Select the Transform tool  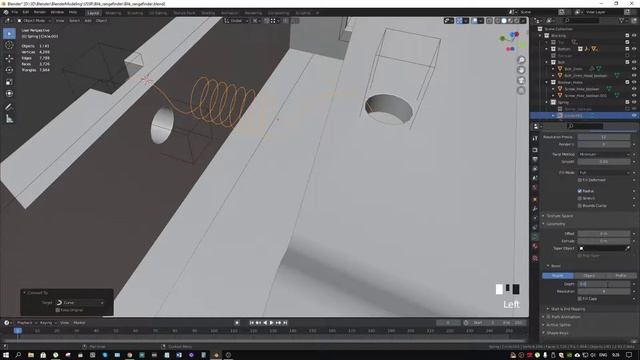click(x=9, y=93)
